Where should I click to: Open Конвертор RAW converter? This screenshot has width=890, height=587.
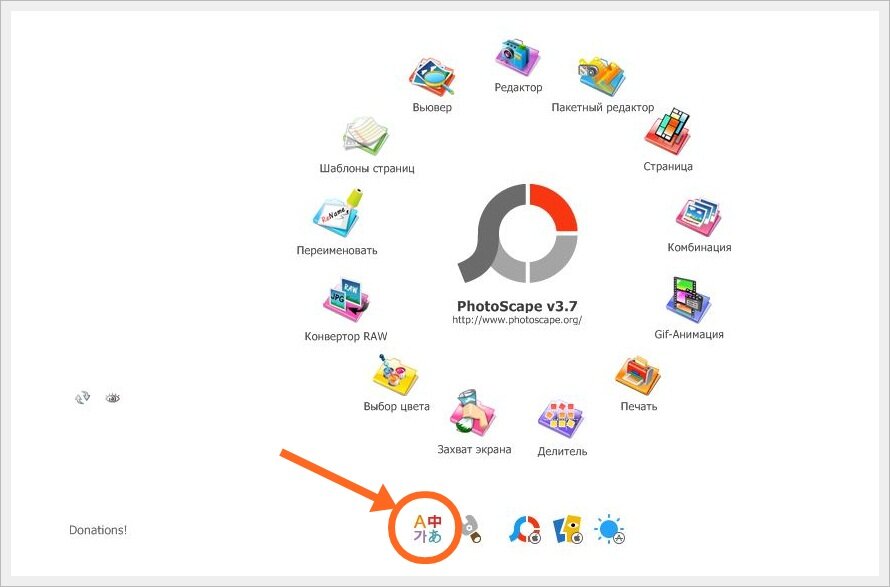coord(346,301)
